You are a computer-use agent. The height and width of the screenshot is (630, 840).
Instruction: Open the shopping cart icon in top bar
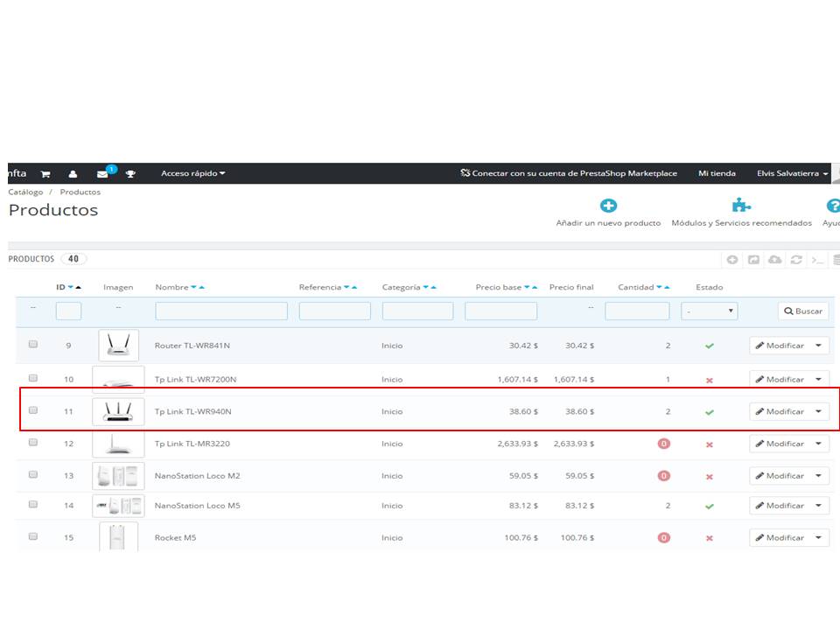click(x=45, y=174)
